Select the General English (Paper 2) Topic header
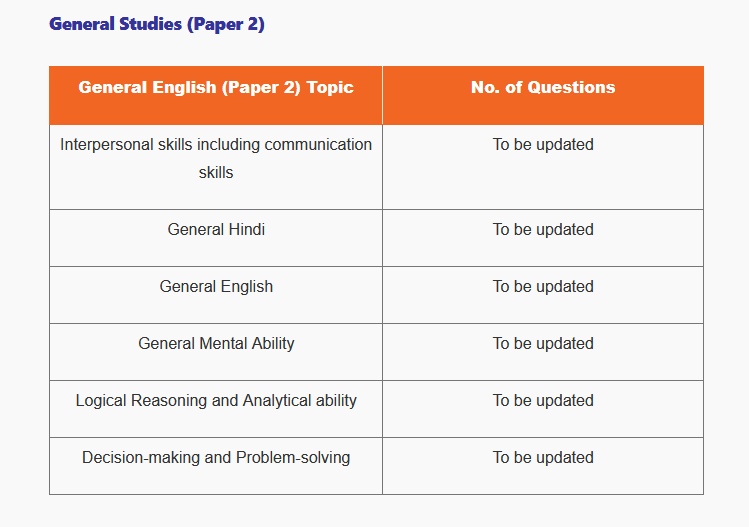The image size is (749, 527). [x=216, y=87]
